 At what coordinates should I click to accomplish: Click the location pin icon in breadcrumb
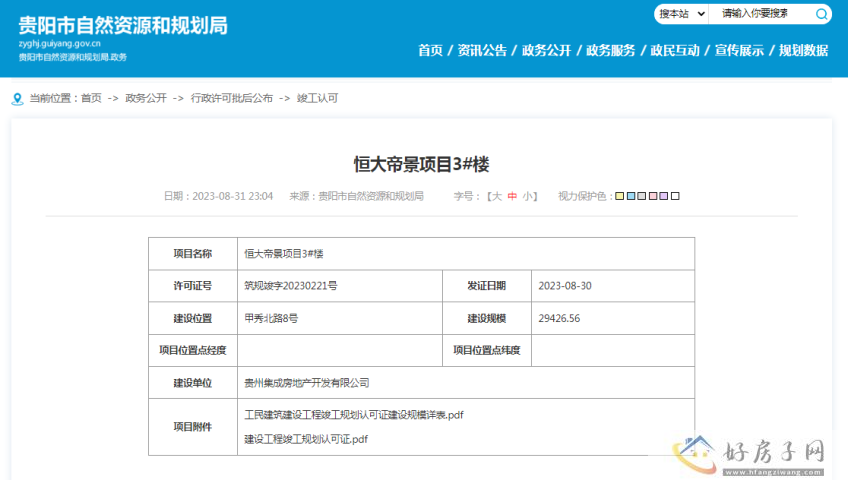pos(17,99)
